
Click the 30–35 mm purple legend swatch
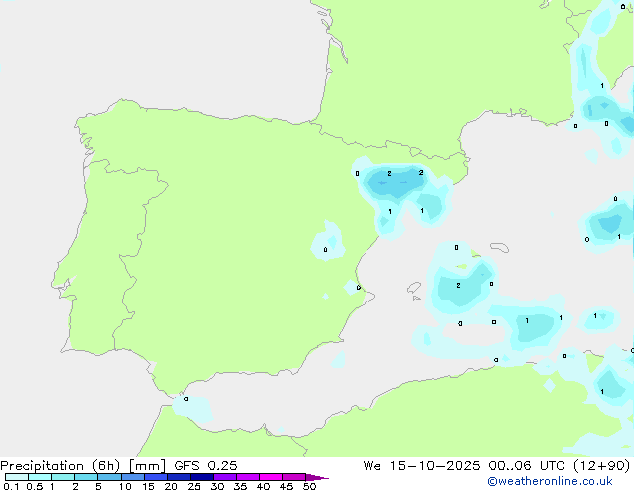tap(225, 477)
